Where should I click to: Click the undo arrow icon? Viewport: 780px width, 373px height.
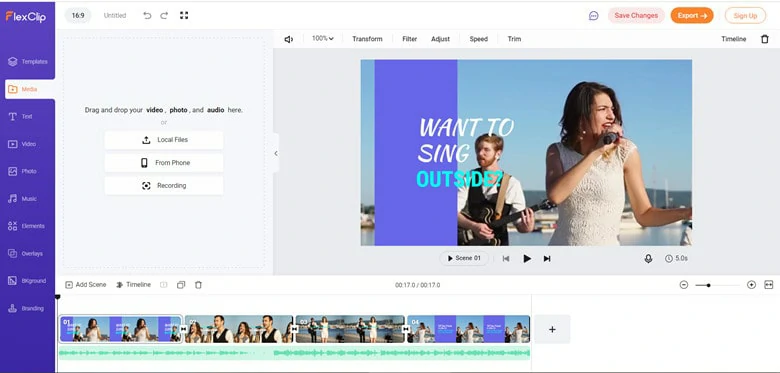[147, 15]
